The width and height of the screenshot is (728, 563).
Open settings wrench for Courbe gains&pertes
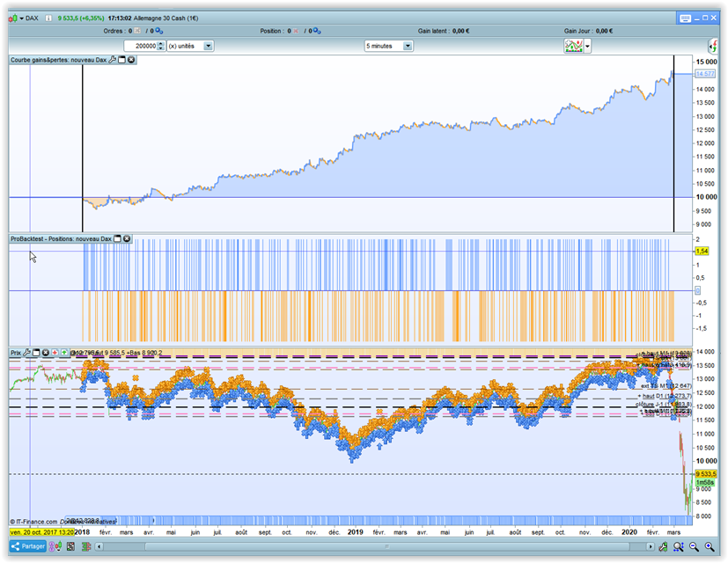[113, 60]
